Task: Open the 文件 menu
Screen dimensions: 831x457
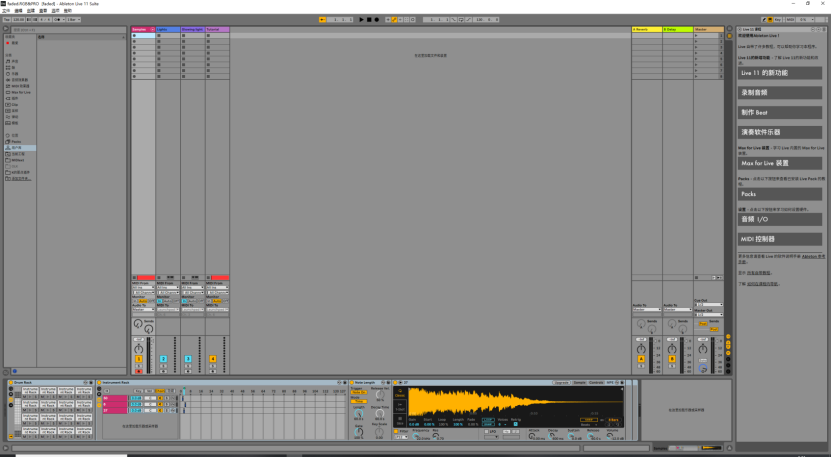Action: (6, 11)
